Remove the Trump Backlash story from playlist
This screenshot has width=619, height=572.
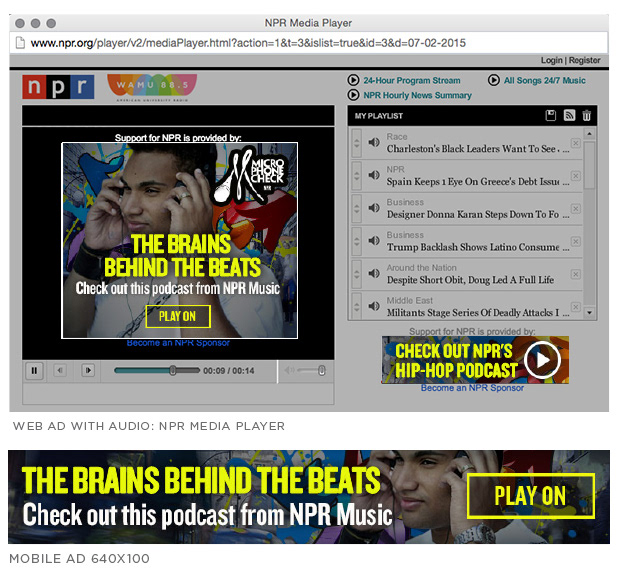[576, 241]
